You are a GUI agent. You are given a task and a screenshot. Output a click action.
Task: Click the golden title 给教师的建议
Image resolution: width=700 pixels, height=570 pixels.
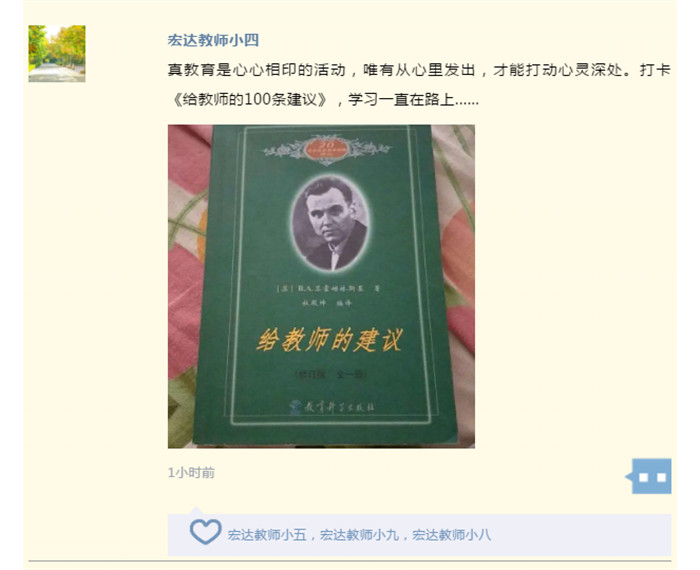329,341
